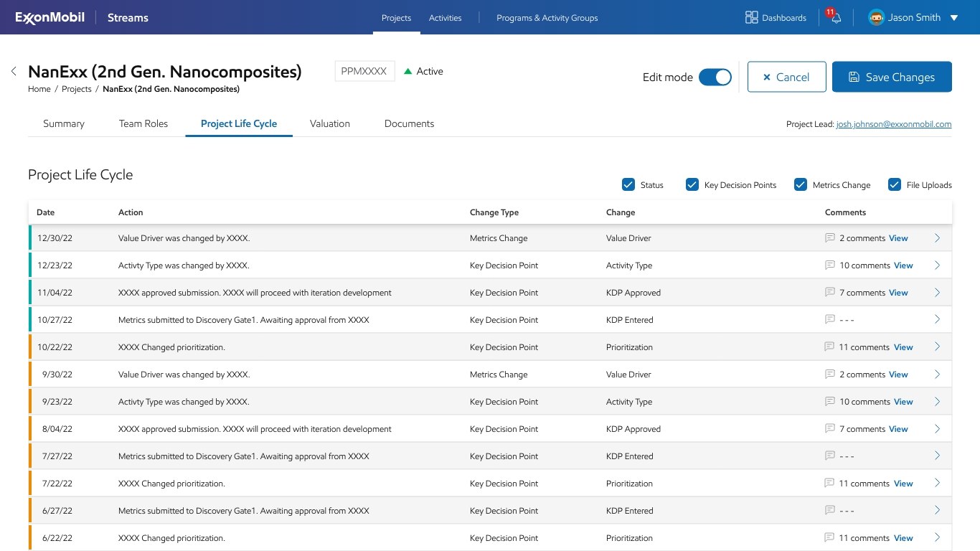Click the Change Type column header

(494, 212)
